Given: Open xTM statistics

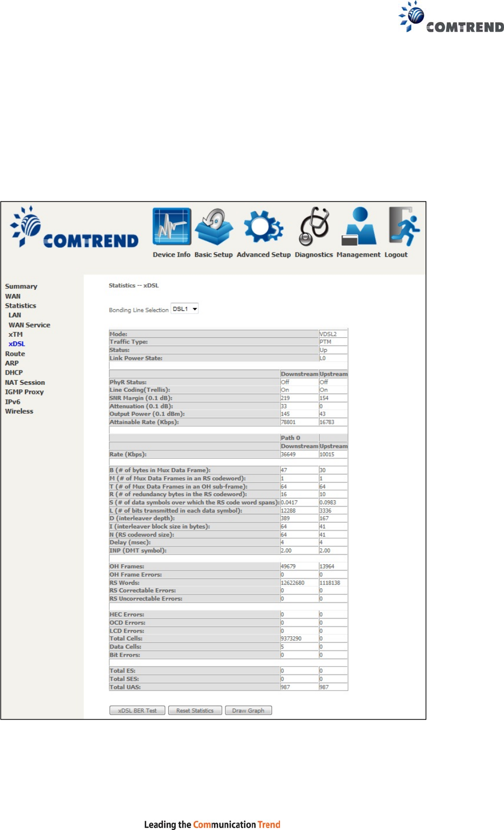Looking at the screenshot, I should tap(15, 334).
